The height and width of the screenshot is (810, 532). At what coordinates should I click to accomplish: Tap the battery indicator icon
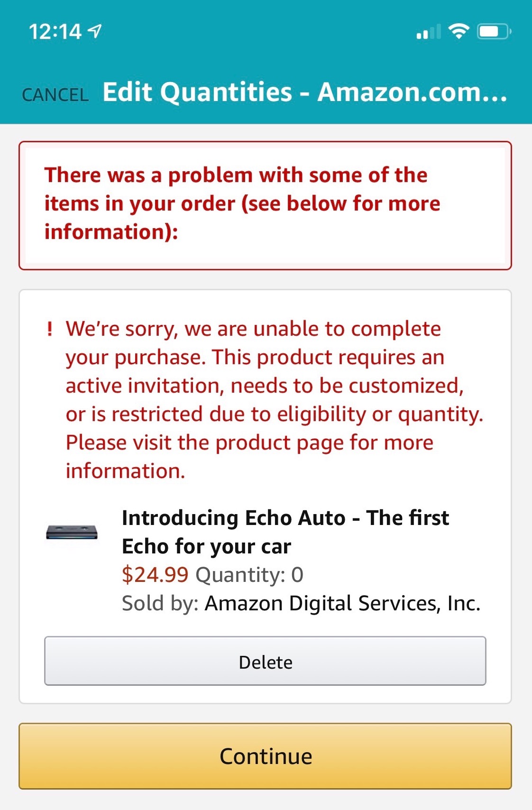click(x=494, y=32)
